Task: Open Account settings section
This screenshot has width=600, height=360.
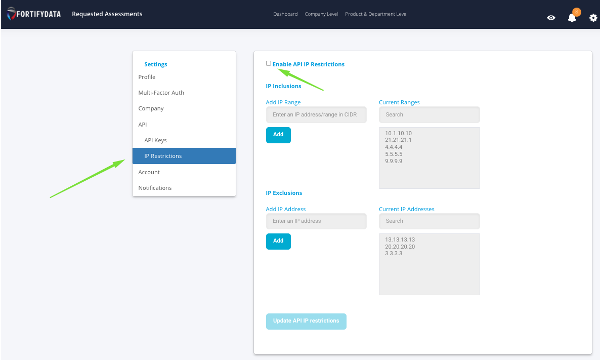Action: click(x=149, y=172)
